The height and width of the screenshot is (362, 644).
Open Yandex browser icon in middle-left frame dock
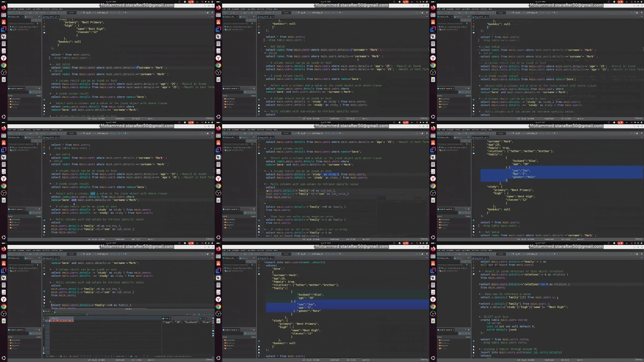(x=4, y=178)
